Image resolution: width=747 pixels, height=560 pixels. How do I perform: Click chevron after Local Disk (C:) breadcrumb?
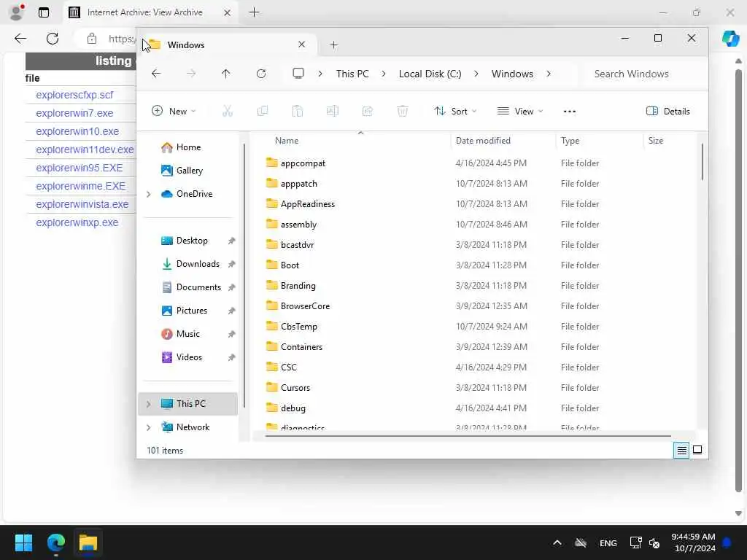tap(476, 74)
